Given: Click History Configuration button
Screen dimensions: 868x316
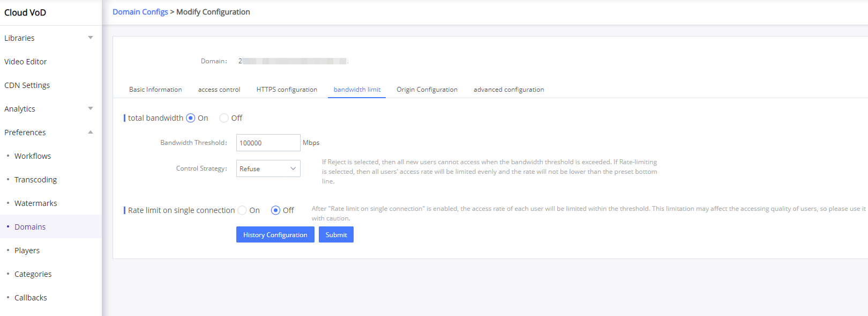Looking at the screenshot, I should (275, 234).
